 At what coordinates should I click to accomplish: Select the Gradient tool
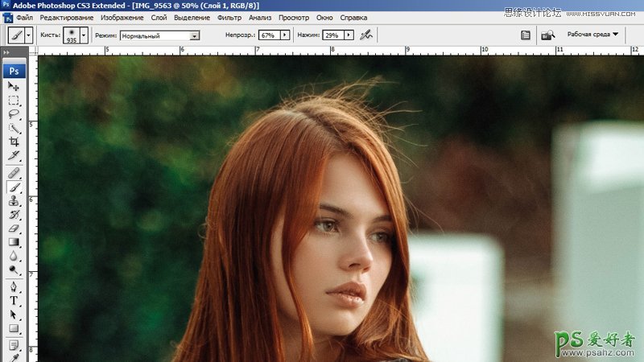[14, 242]
